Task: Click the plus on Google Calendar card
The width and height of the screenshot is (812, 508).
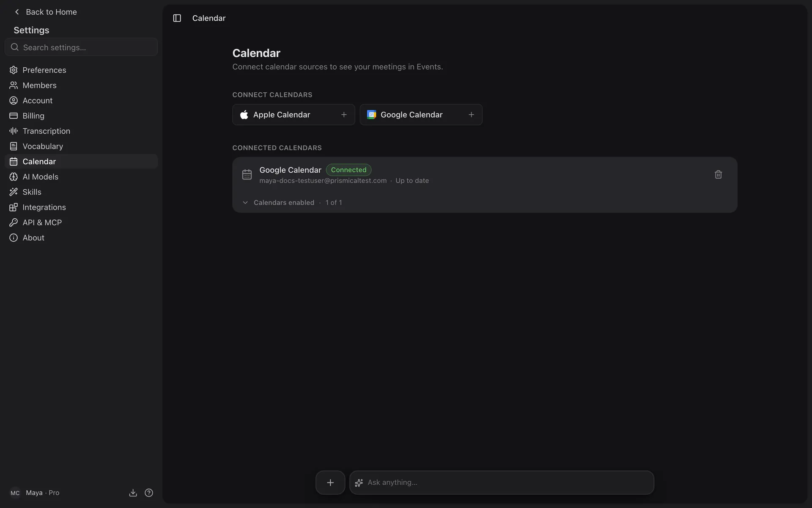Action: coord(471,115)
